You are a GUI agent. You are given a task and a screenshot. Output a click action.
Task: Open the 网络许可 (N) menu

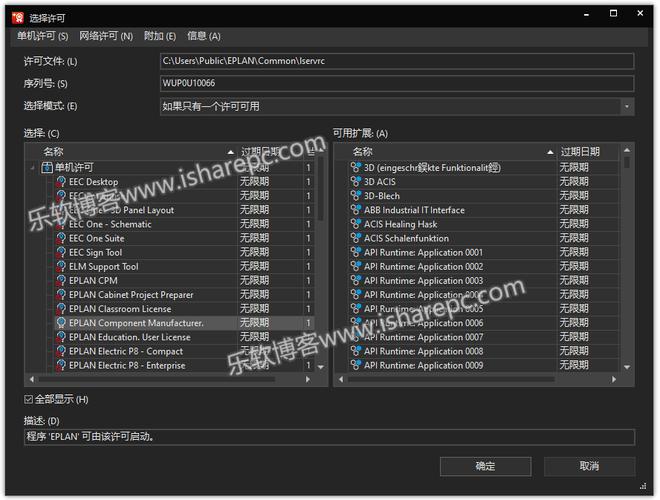pyautogui.click(x=106, y=36)
